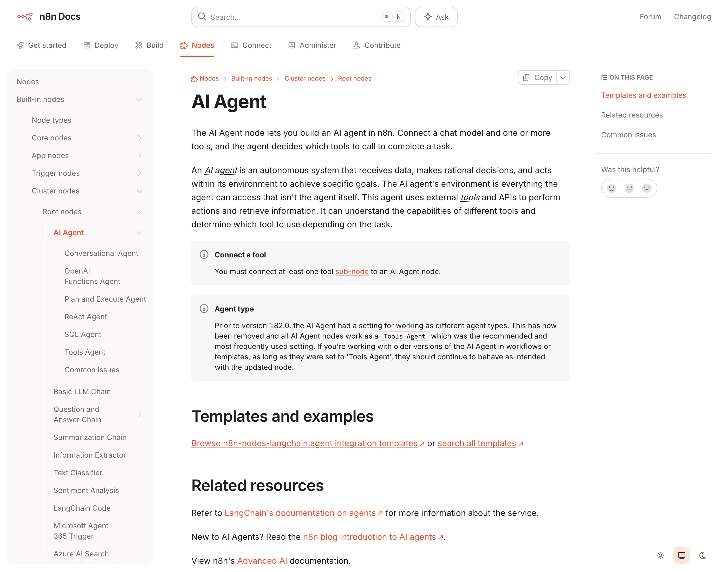Screen dimensions: 728x572
Task: Open the Build tab
Action: (149, 45)
